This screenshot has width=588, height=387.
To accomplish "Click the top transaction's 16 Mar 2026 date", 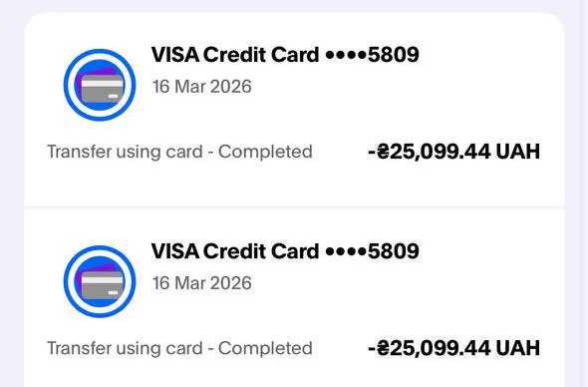I will click(201, 87).
